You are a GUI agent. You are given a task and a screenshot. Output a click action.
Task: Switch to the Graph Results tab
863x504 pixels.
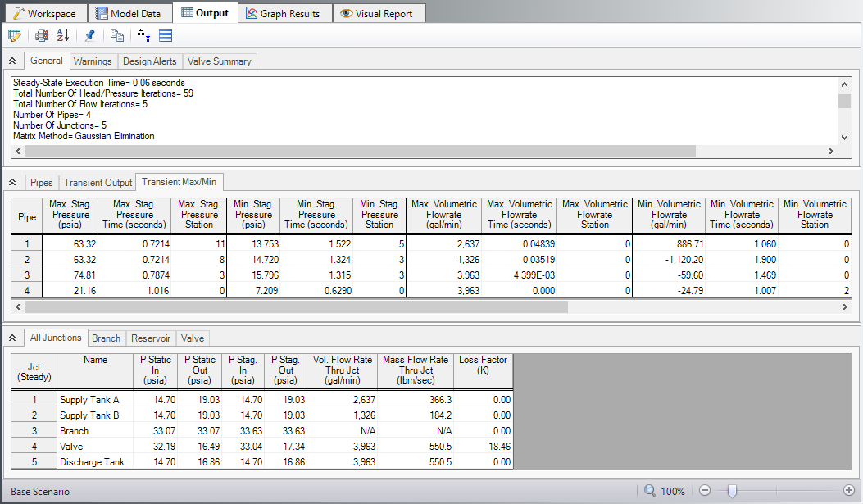click(284, 12)
